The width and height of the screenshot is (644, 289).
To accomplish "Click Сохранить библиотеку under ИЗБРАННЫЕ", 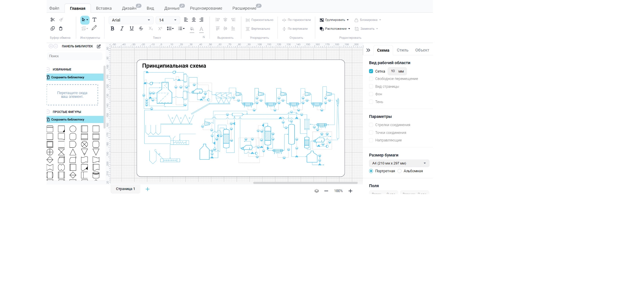I will point(75,77).
